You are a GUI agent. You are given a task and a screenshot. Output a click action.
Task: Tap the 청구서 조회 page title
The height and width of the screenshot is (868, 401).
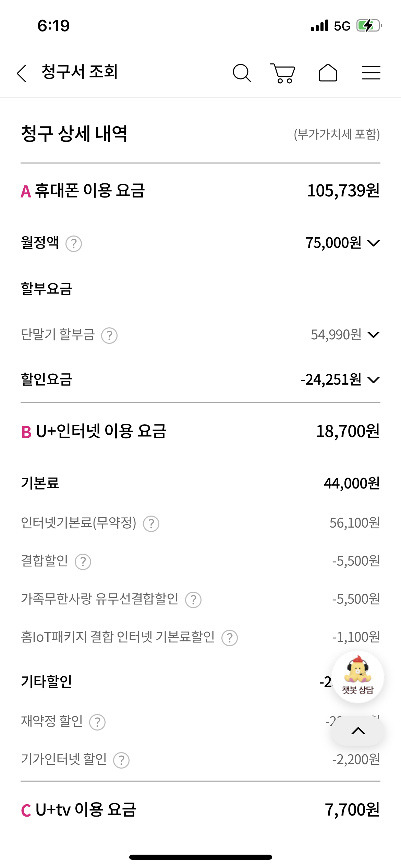pyautogui.click(x=80, y=72)
